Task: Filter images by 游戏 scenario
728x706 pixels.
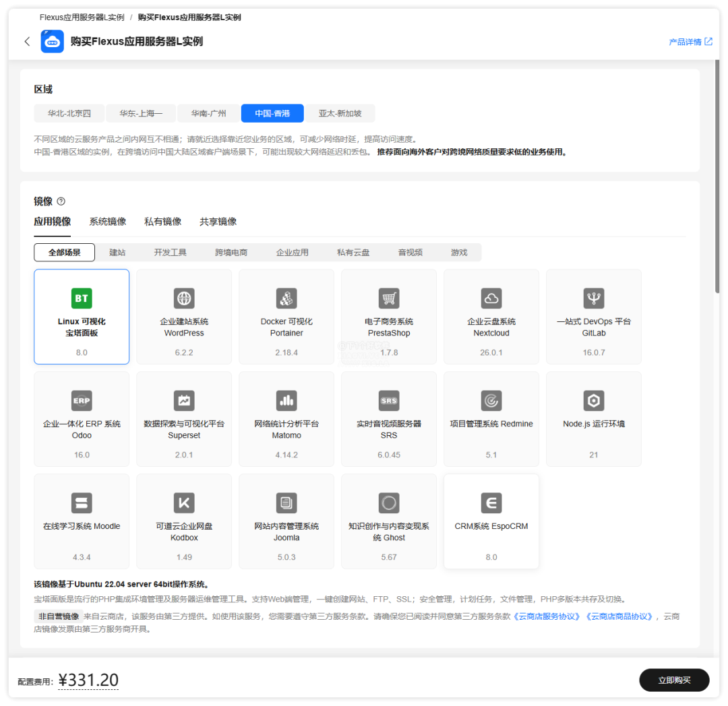Action: [x=459, y=253]
